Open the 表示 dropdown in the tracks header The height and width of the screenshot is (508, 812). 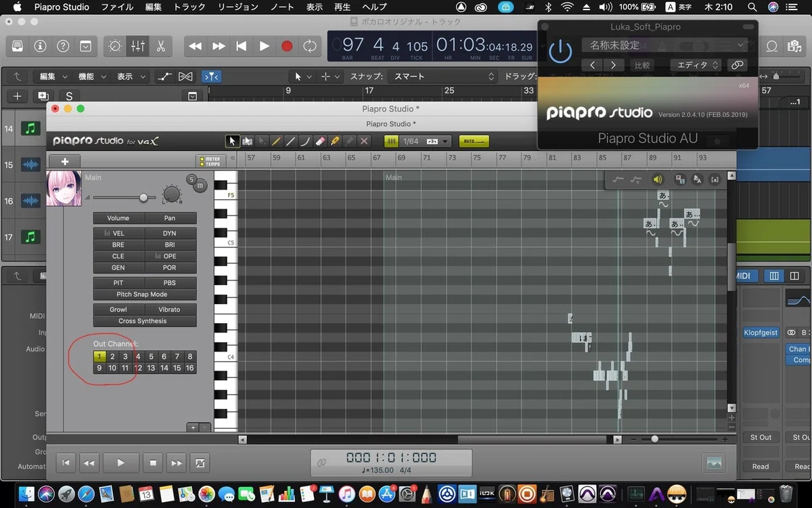(x=131, y=77)
